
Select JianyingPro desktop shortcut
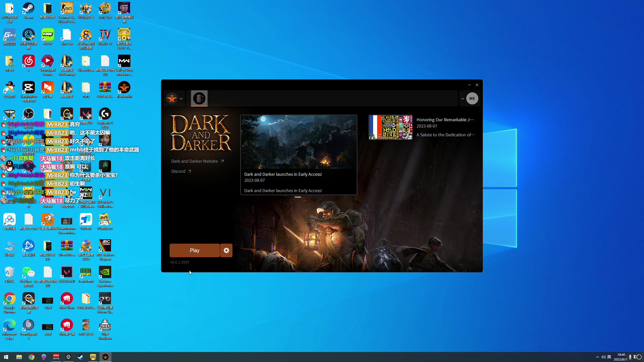coord(28,92)
